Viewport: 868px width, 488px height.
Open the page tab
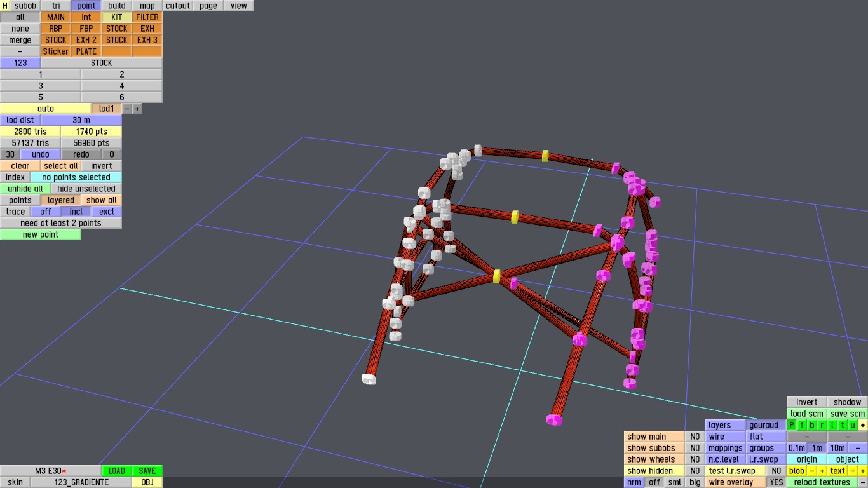pyautogui.click(x=208, y=6)
